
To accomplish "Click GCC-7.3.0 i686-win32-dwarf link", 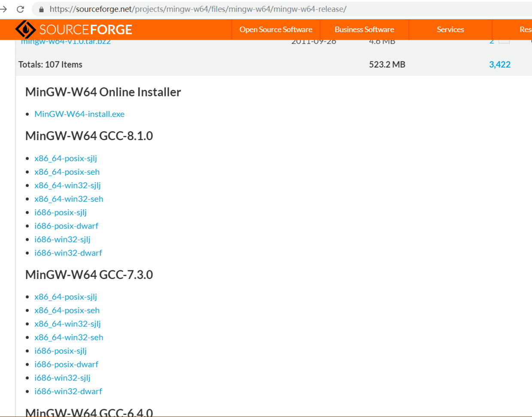I will click(68, 391).
